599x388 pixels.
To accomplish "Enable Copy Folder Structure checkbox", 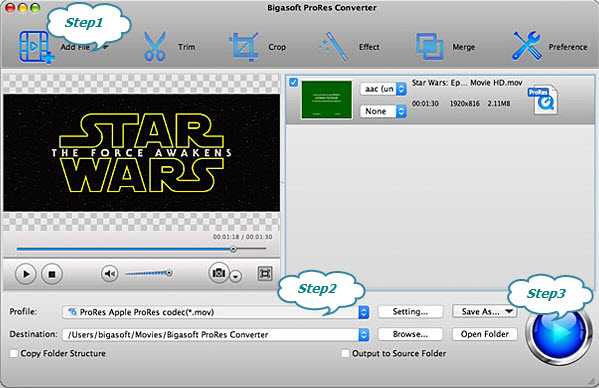I will (x=14, y=353).
